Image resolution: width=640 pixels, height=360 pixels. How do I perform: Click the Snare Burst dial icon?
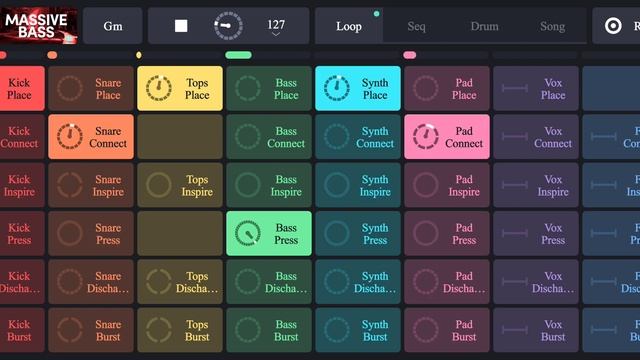click(x=69, y=330)
